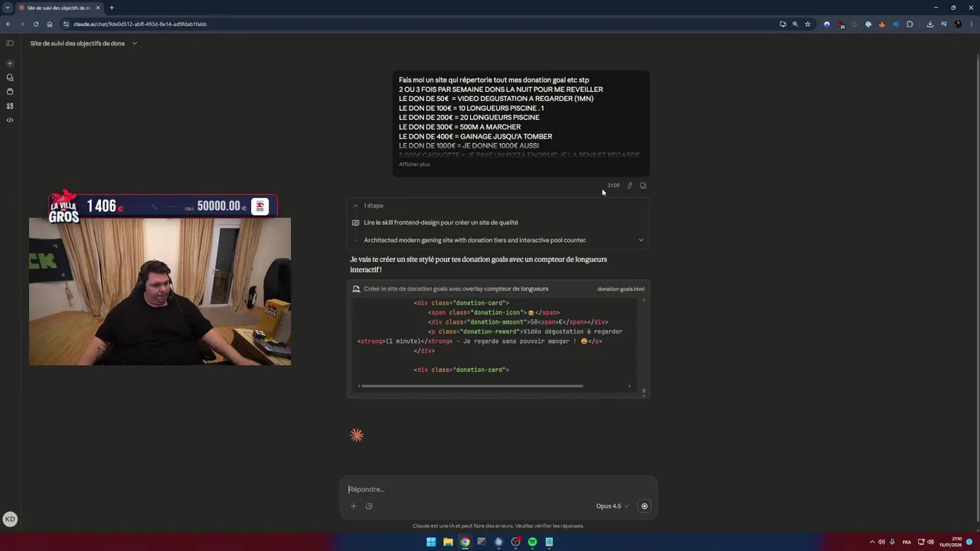This screenshot has height=551, width=980.
Task: Open the clock tools icon in composer
Action: click(x=369, y=506)
